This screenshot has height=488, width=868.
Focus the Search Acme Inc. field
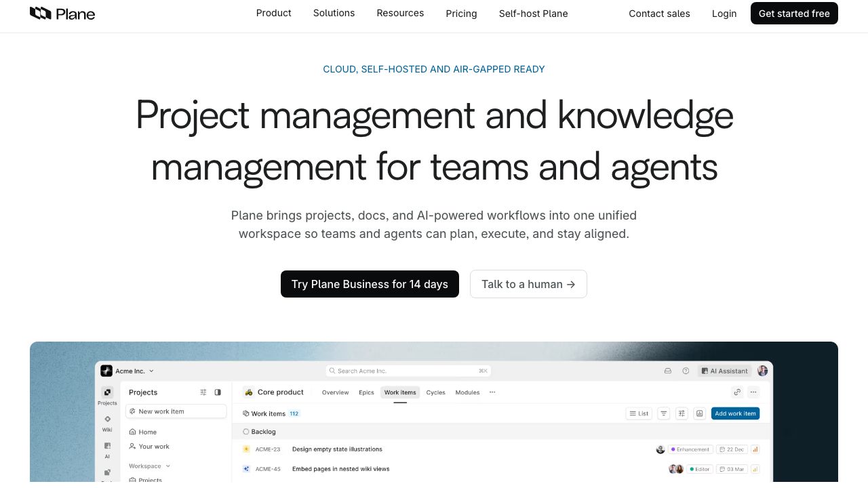click(408, 371)
